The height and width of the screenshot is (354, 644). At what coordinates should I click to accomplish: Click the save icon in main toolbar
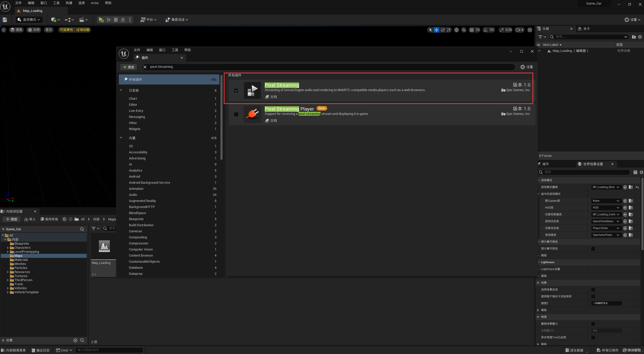[x=5, y=20]
